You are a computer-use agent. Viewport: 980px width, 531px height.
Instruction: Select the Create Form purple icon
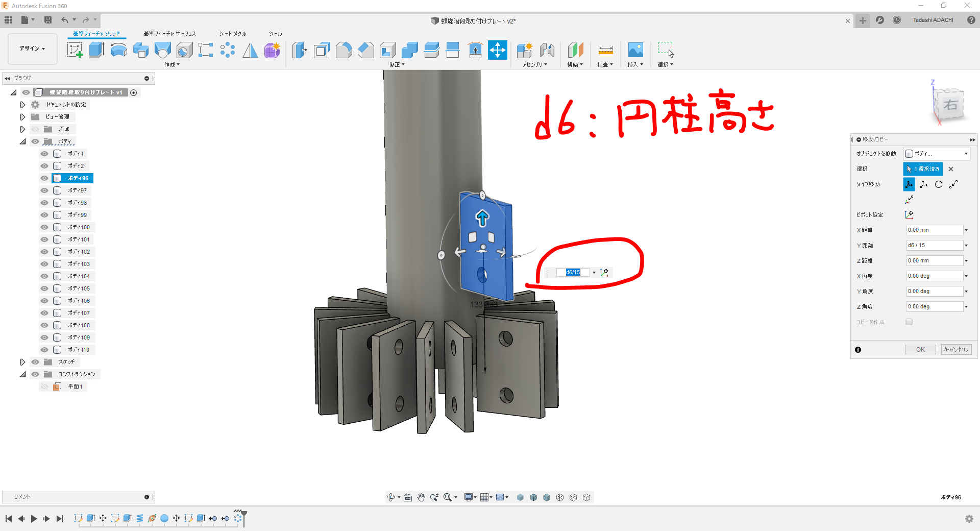pos(272,50)
